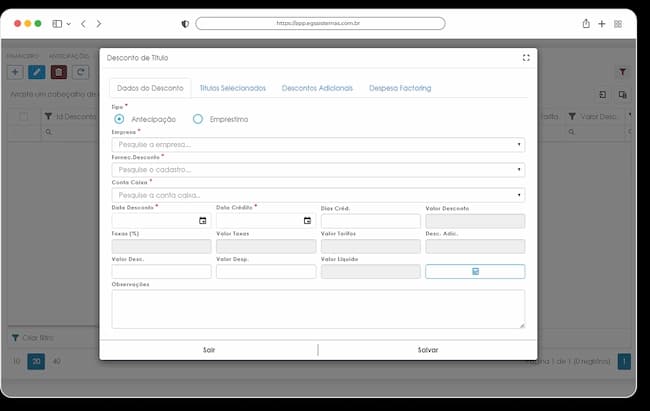The width and height of the screenshot is (650, 411).
Task: Open a new browser tab
Action: [x=601, y=24]
